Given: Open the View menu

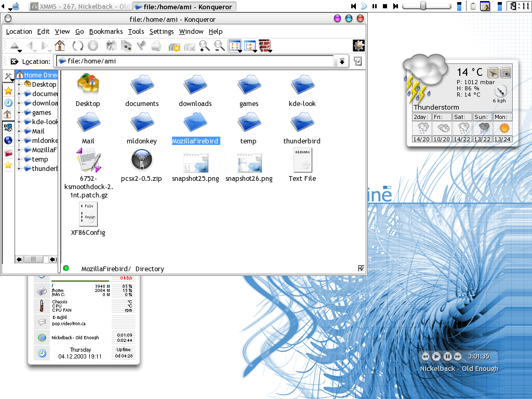Looking at the screenshot, I should [62, 32].
